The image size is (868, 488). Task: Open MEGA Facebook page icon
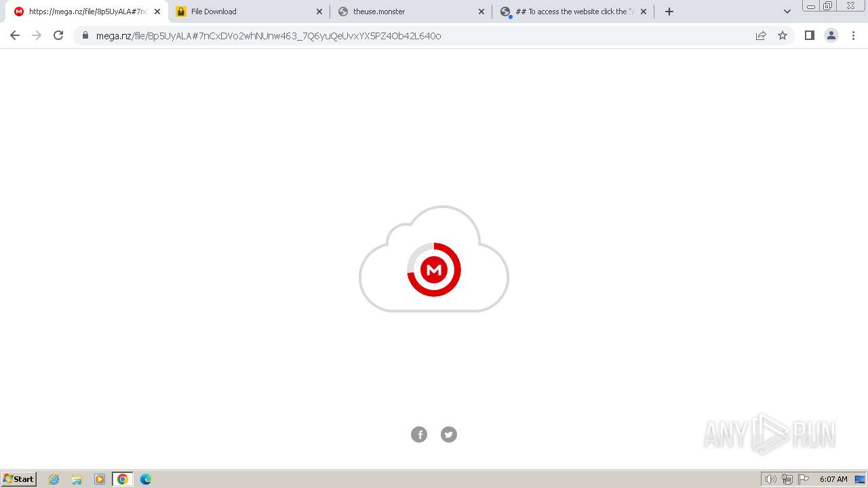pos(419,434)
